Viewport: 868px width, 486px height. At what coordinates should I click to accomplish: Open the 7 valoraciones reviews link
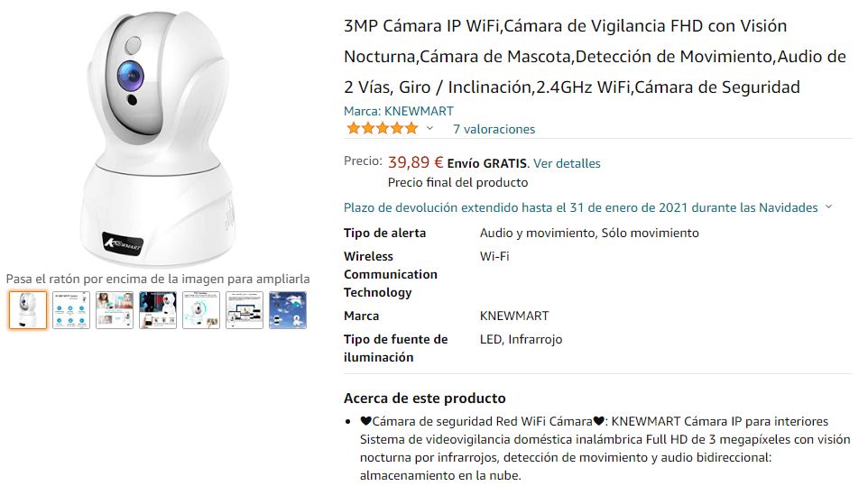point(494,129)
